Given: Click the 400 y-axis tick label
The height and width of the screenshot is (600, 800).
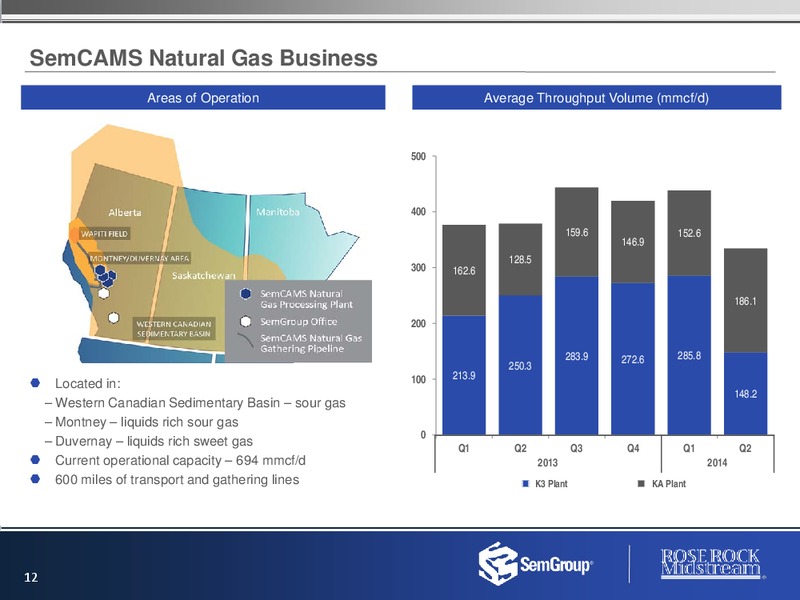Looking at the screenshot, I should click(x=419, y=212).
